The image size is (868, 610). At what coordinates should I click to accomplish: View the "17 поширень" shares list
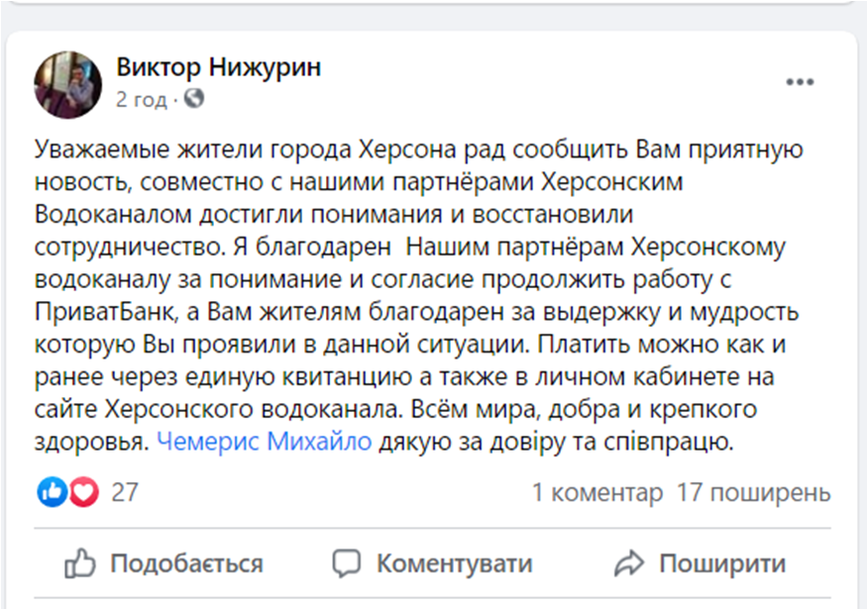point(753,492)
